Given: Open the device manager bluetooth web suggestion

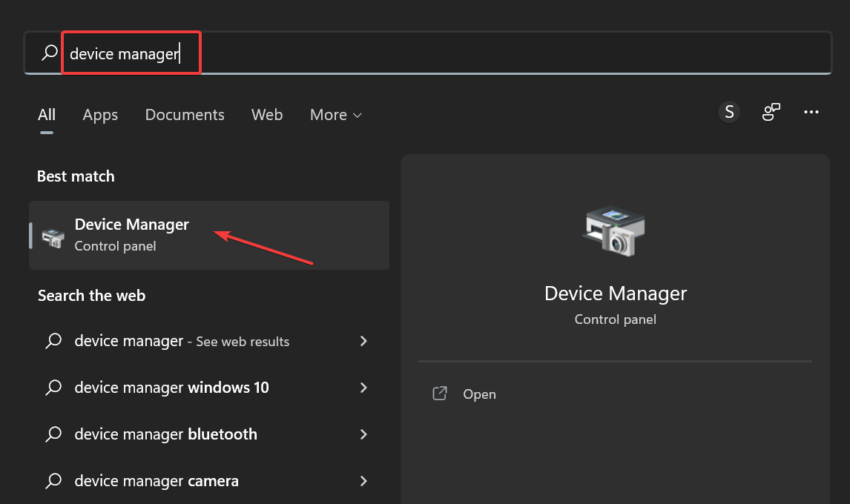Looking at the screenshot, I should pyautogui.click(x=165, y=434).
